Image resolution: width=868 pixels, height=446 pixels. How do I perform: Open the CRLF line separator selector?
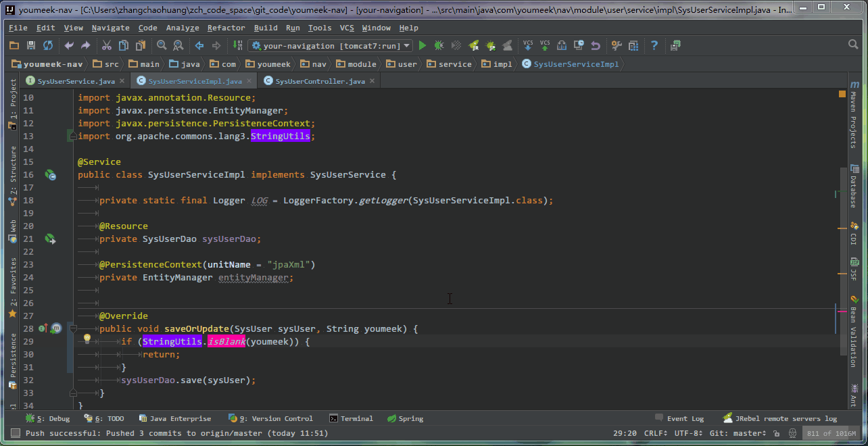coord(656,433)
